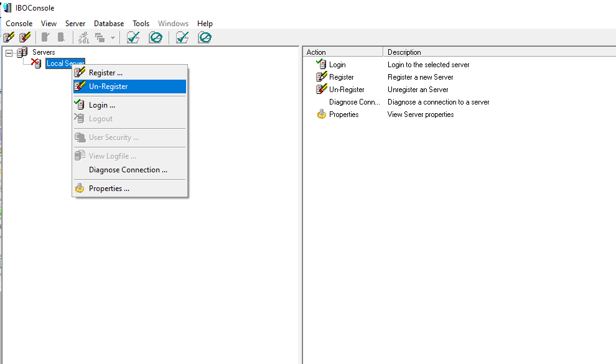Click the disabled User Security ... entry

129,138
